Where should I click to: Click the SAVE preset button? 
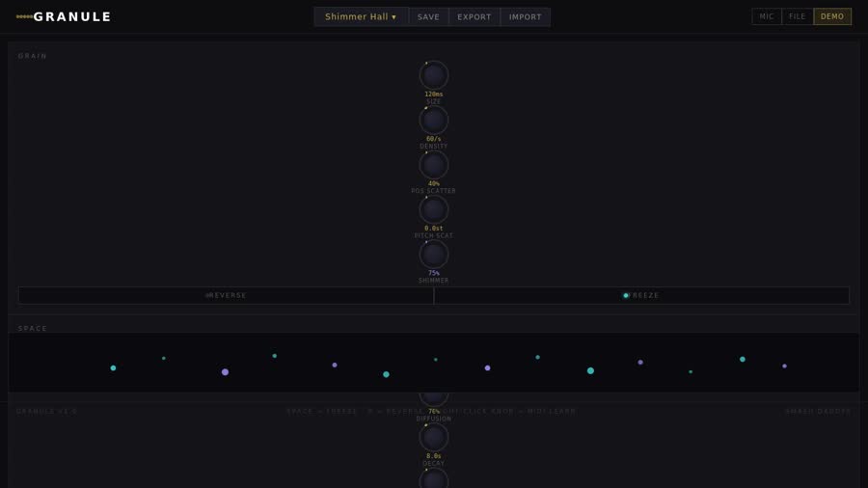click(428, 16)
